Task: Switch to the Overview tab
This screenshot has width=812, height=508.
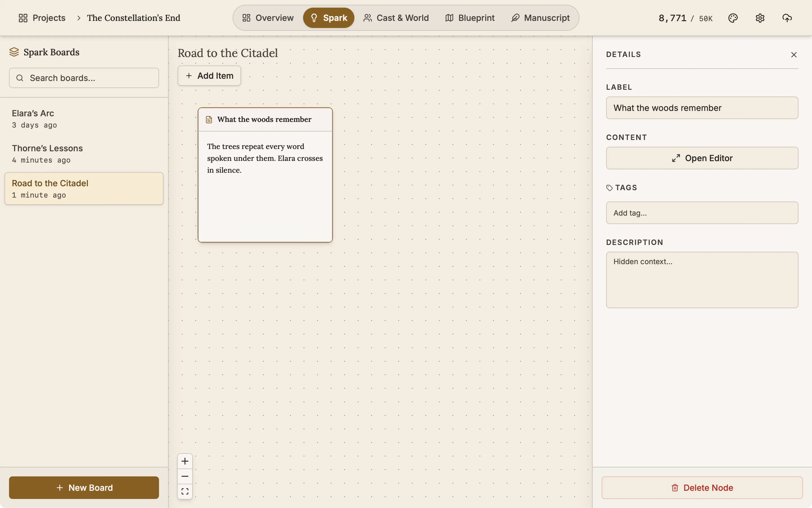Action: 268,18
